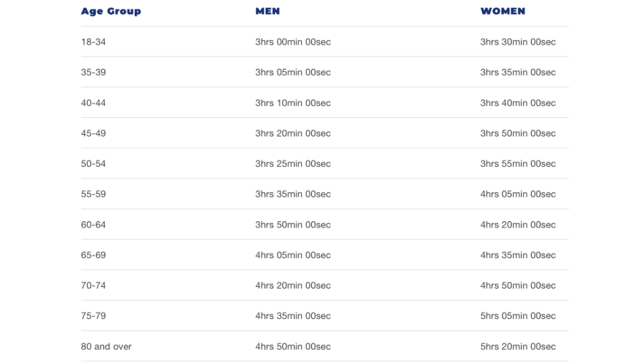Image resolution: width=644 pixels, height=362 pixels.
Task: Select women's 75-79 time 5hrs 05min 00sec
Action: pos(518,316)
